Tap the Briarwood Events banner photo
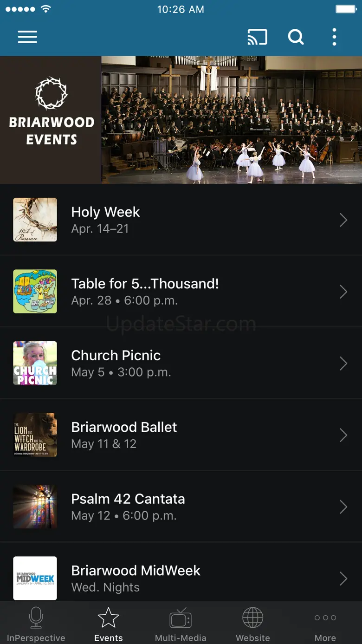Viewport: 362px width, 644px height. (x=231, y=120)
